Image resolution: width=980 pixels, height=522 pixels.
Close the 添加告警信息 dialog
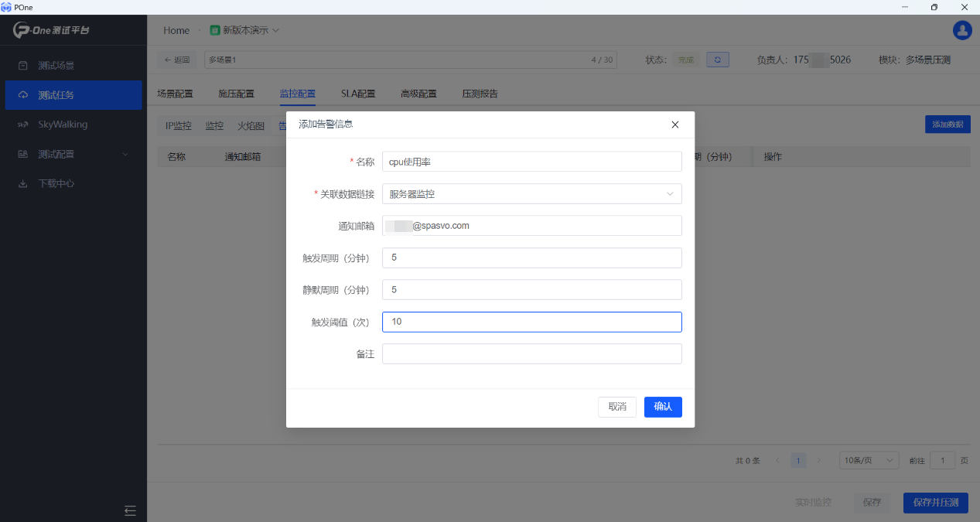[x=674, y=125]
